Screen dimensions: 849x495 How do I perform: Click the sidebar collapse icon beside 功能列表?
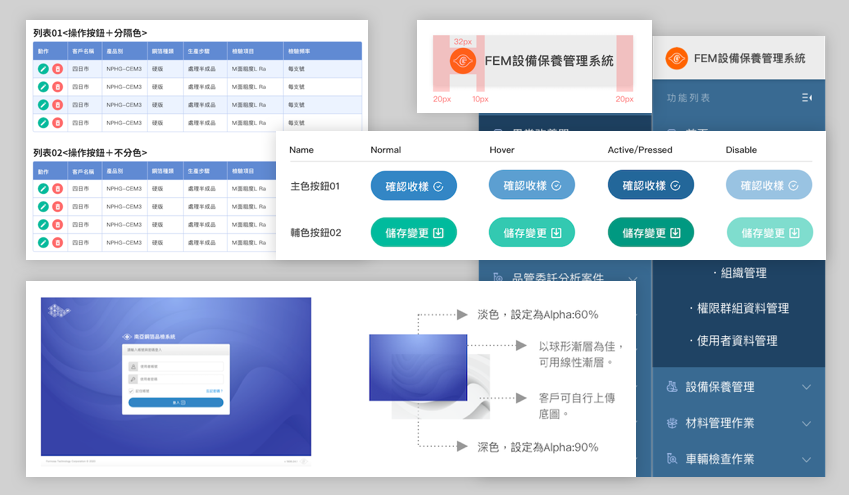806,97
